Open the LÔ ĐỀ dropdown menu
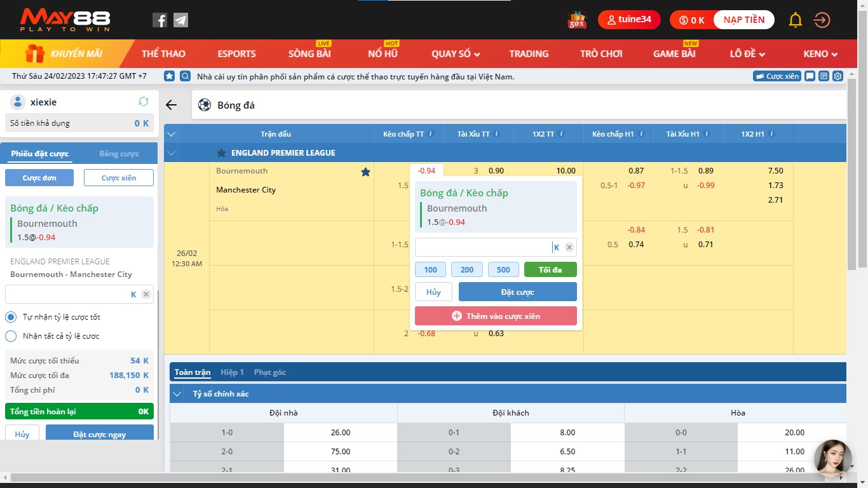The width and height of the screenshot is (868, 488). point(747,54)
